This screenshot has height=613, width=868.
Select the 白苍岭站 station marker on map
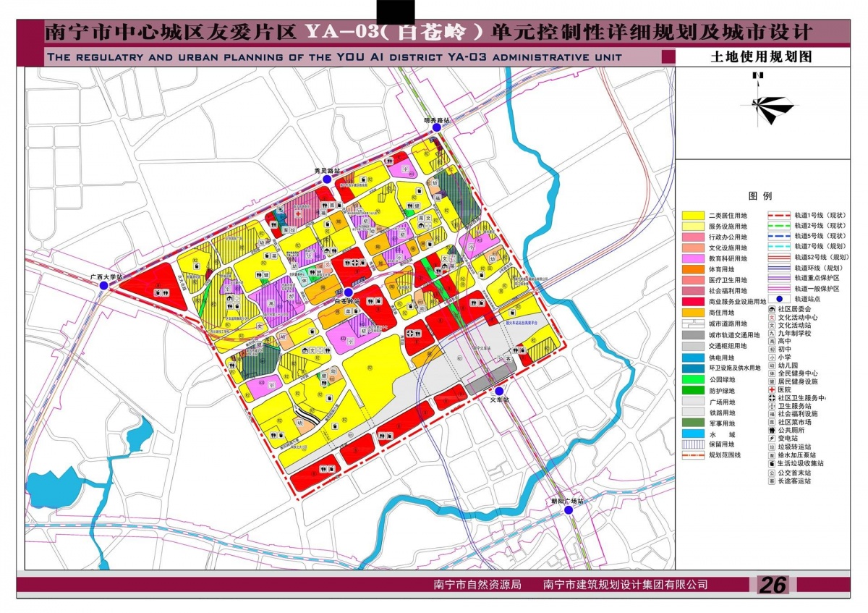coord(349,292)
